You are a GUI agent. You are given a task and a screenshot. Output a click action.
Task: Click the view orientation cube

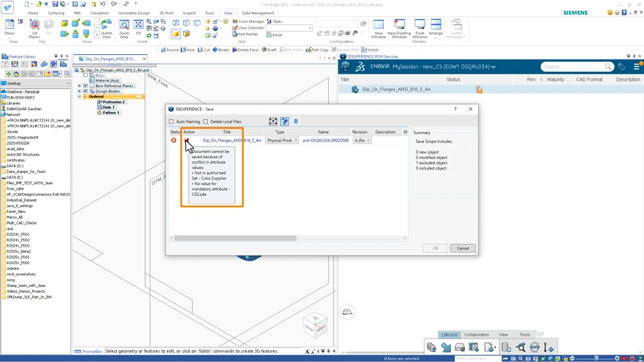pos(315,326)
